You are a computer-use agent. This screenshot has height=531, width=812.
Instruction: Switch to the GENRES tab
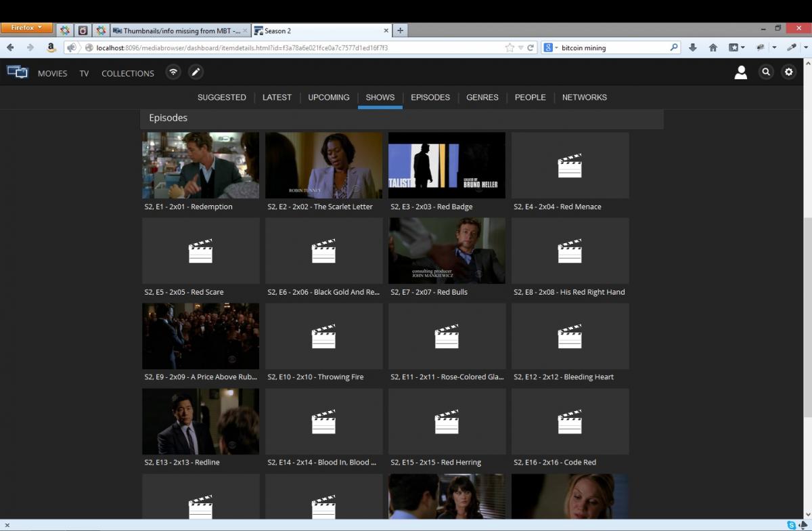pyautogui.click(x=482, y=98)
